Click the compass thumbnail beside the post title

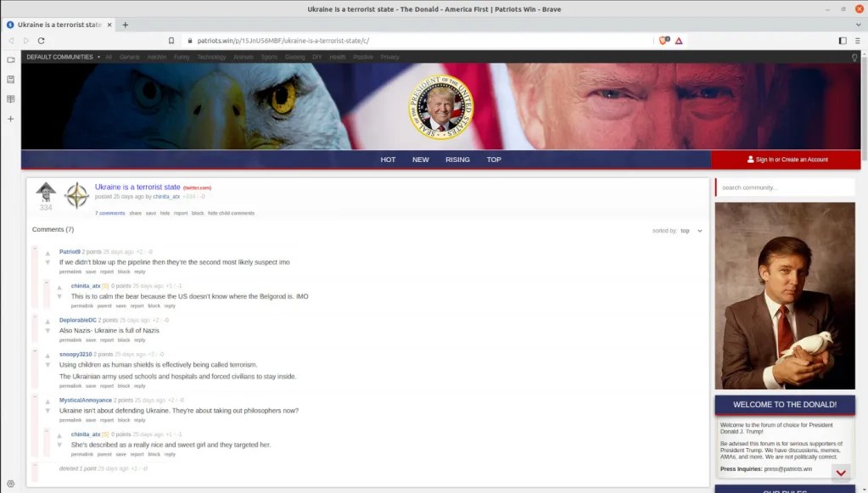76,195
